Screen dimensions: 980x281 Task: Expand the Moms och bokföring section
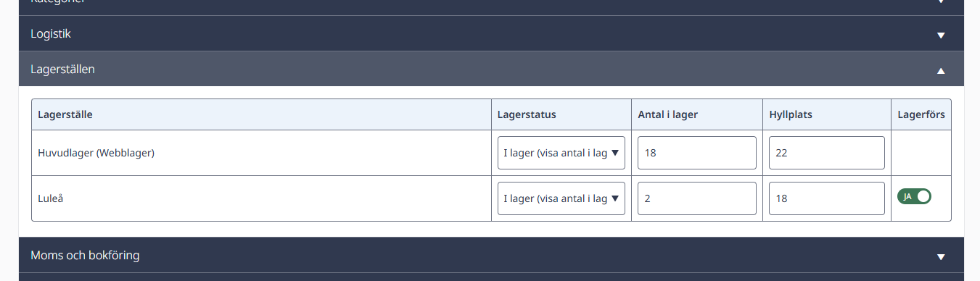[x=491, y=256]
